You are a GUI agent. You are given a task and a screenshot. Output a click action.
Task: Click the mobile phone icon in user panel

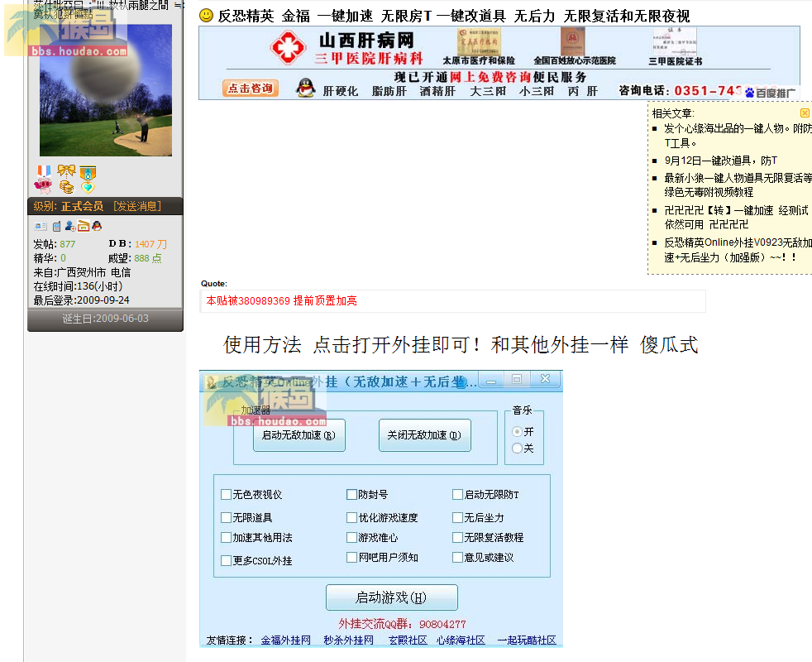tap(56, 226)
